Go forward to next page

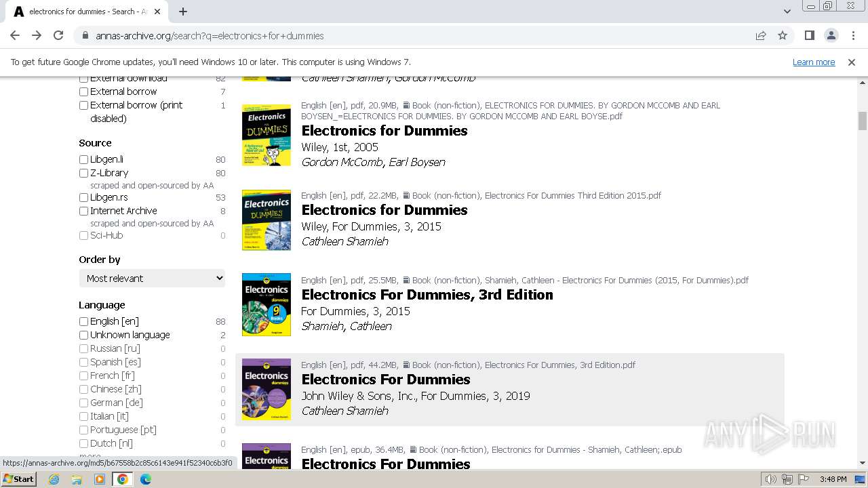point(37,35)
